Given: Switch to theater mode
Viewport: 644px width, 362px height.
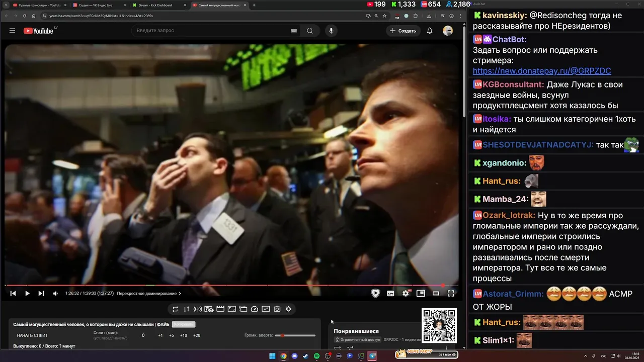Looking at the screenshot, I should pos(436,294).
